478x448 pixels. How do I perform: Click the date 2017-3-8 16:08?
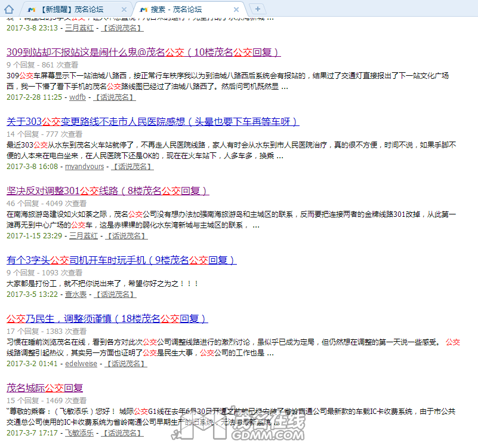point(32,166)
